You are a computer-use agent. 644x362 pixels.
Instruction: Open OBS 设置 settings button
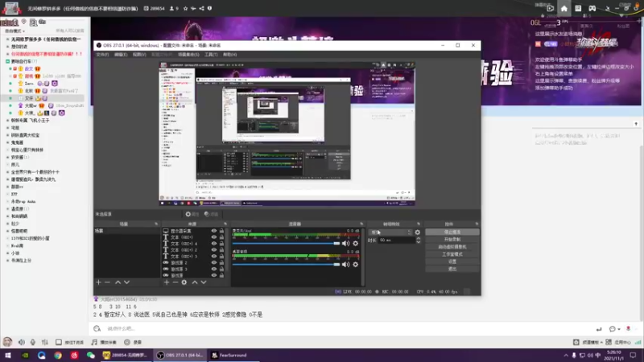[x=452, y=261]
